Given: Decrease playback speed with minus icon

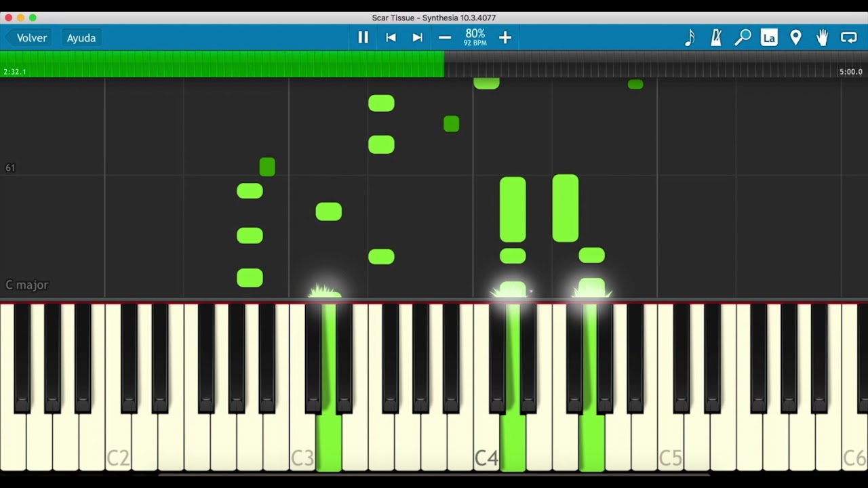Looking at the screenshot, I should point(445,38).
